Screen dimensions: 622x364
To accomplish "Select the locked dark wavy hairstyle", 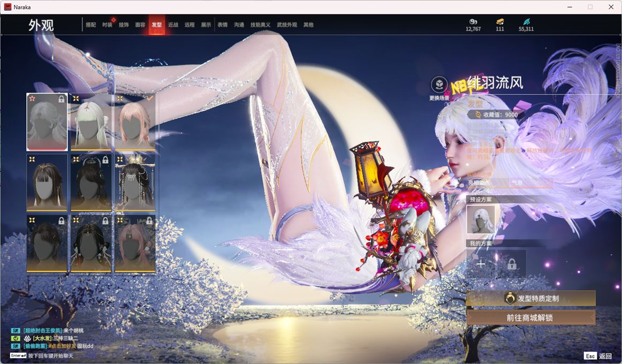I will (47, 244).
